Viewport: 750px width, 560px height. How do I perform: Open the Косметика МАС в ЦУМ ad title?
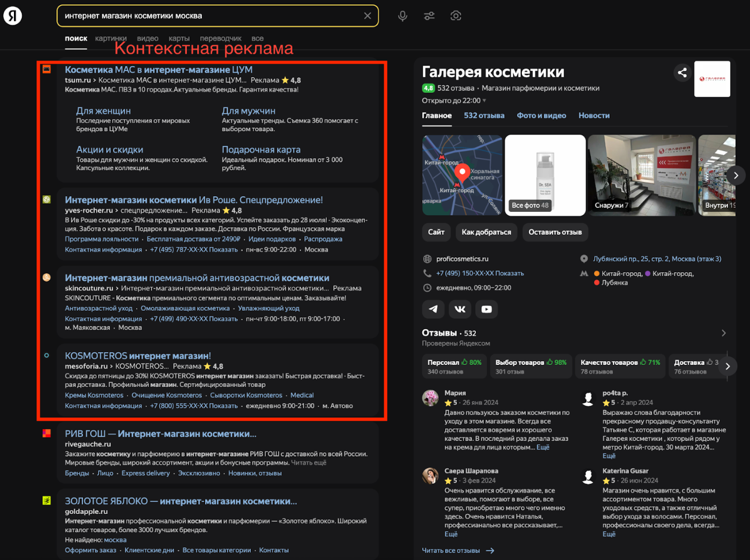159,70
